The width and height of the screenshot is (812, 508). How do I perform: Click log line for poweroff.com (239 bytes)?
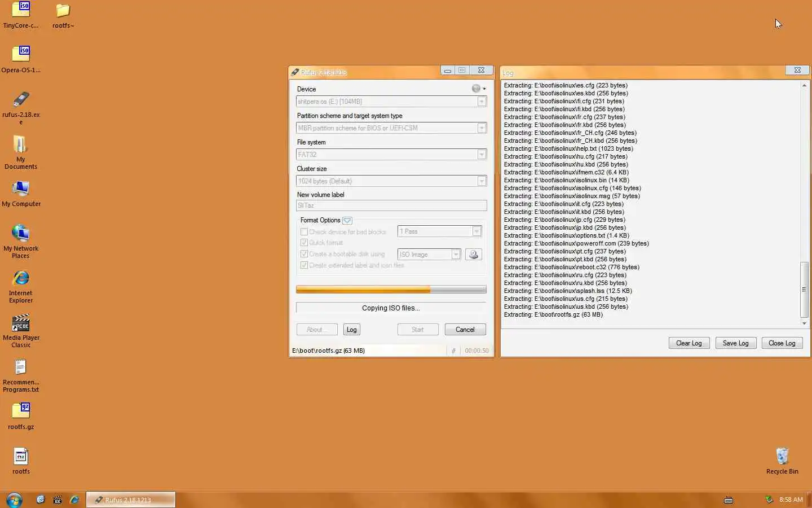click(576, 243)
